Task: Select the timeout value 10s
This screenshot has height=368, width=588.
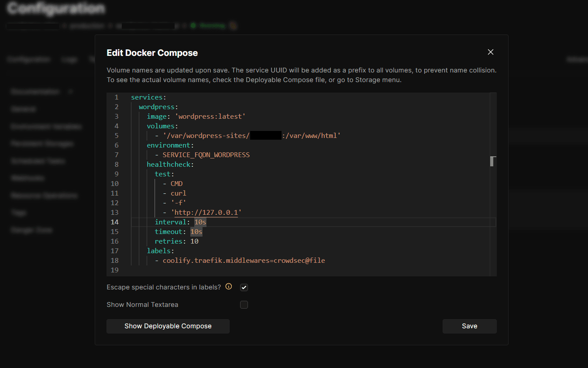Action: pos(196,232)
